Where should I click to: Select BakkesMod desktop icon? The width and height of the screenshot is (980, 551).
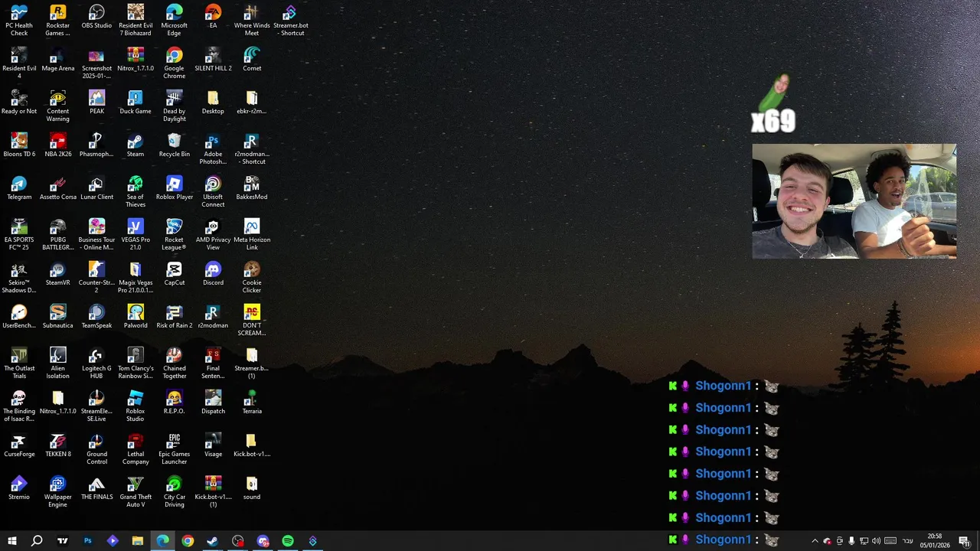pyautogui.click(x=252, y=187)
